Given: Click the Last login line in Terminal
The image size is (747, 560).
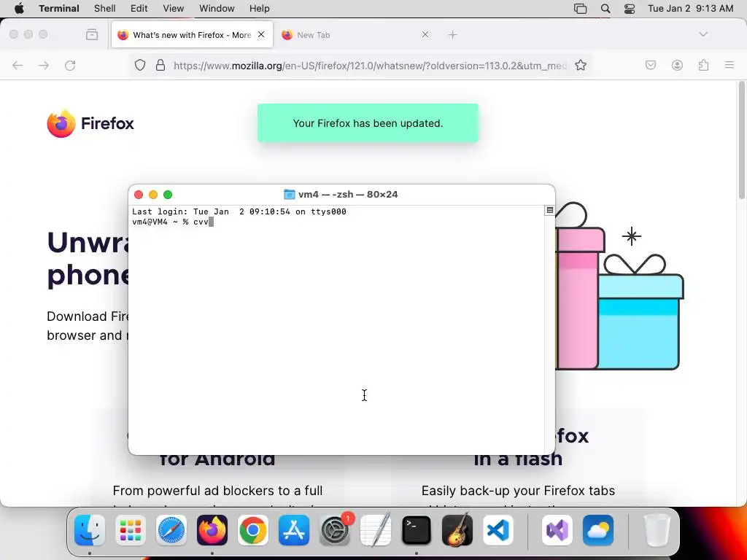Looking at the screenshot, I should pos(239,211).
